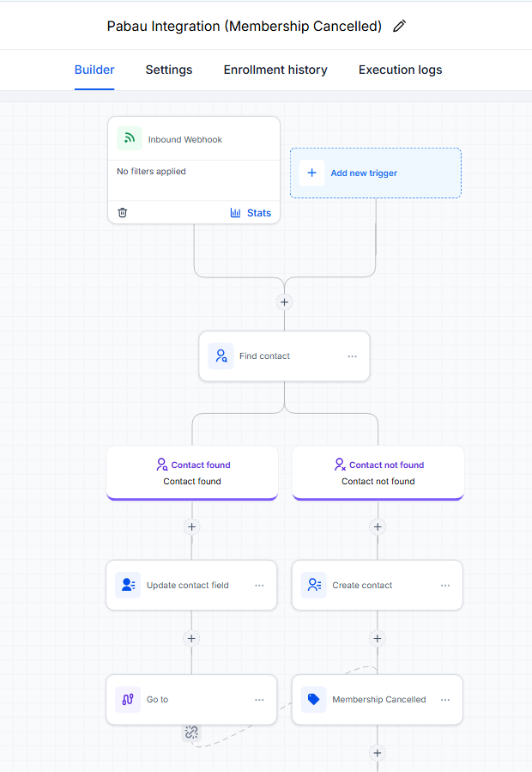
Task: Edit workflow name with pencil icon
Action: pos(399,26)
